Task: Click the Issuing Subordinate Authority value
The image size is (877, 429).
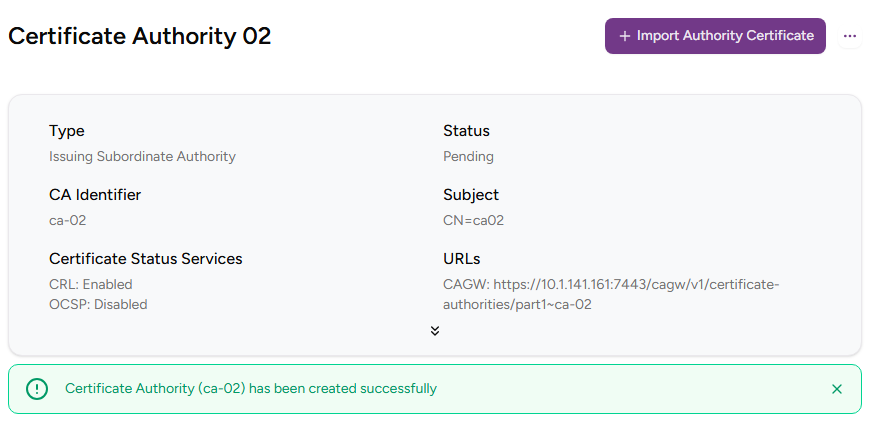Action: pos(142,156)
